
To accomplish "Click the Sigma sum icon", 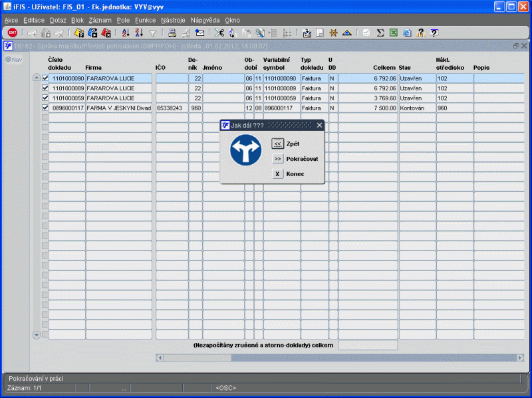I will (380, 33).
